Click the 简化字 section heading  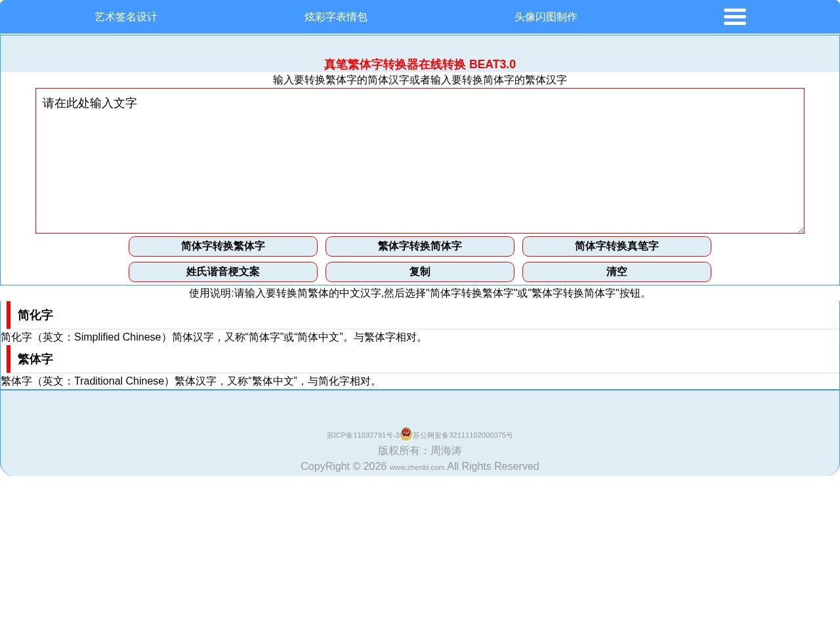(35, 315)
